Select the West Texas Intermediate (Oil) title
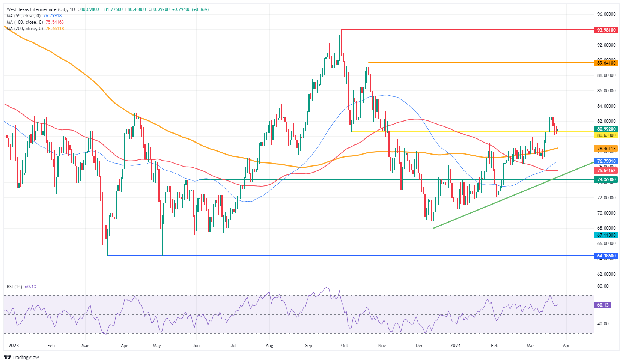The width and height of the screenshot is (623, 364). (37, 9)
